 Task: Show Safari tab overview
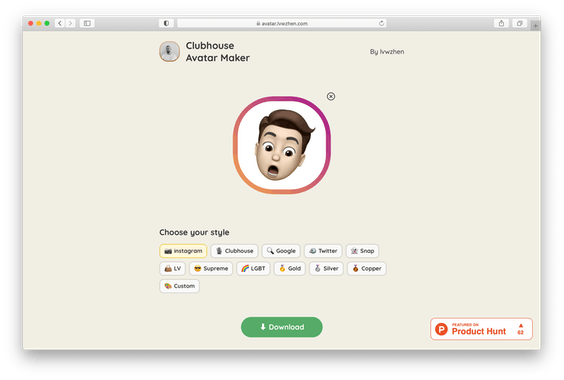coord(519,23)
